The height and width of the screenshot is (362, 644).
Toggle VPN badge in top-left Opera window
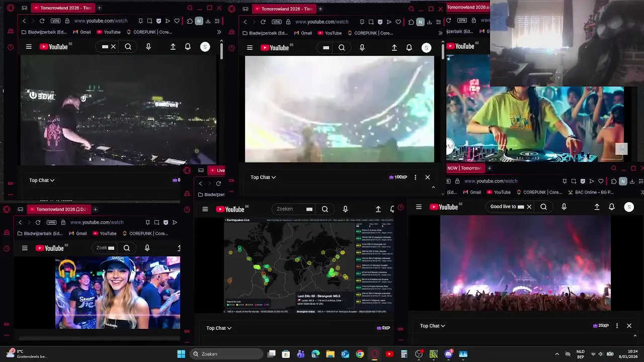[x=55, y=21]
